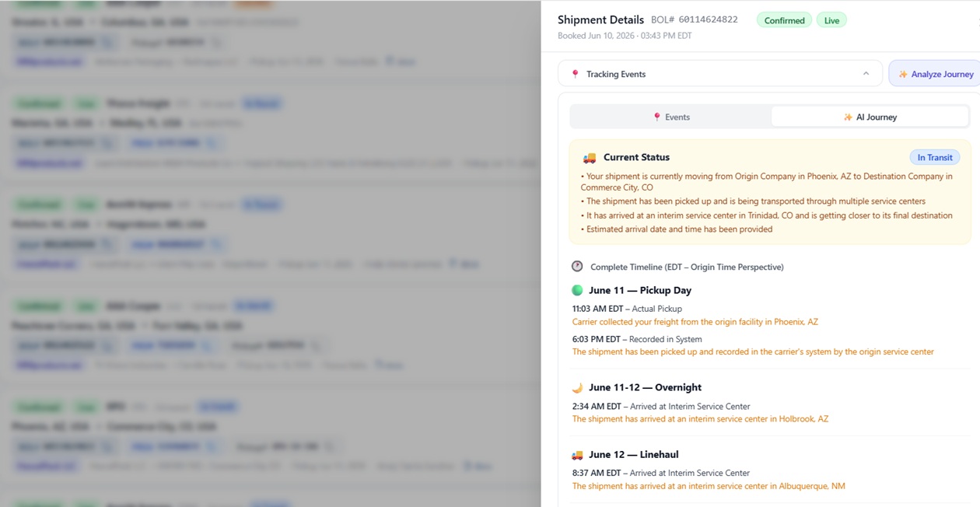
Task: Collapse the Tracking Events chevron
Action: [x=866, y=74]
